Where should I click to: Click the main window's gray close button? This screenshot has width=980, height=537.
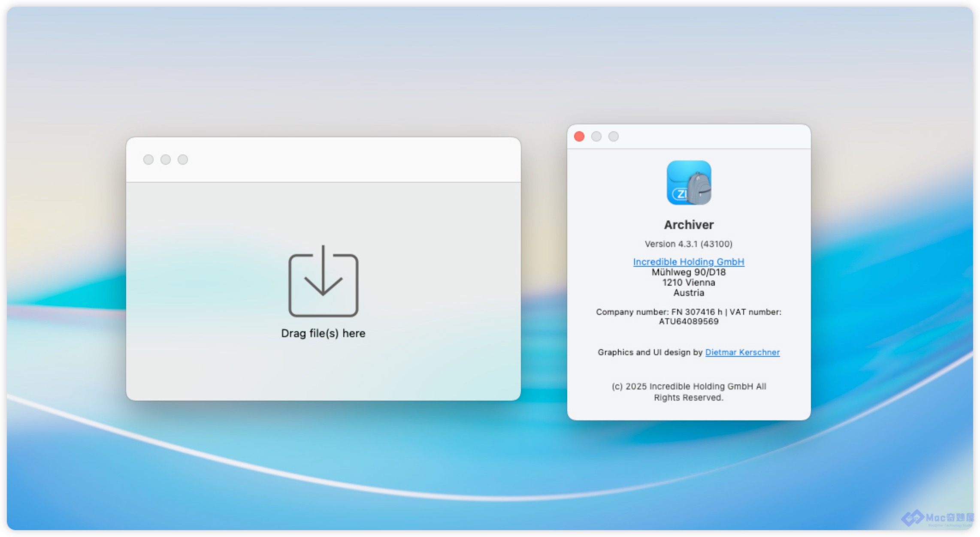click(x=148, y=160)
